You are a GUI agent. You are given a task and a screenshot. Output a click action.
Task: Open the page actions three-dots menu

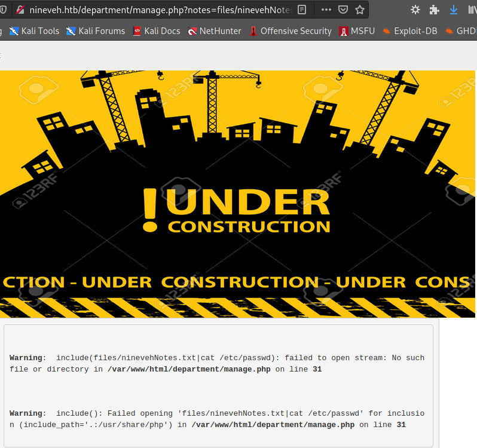pyautogui.click(x=326, y=10)
